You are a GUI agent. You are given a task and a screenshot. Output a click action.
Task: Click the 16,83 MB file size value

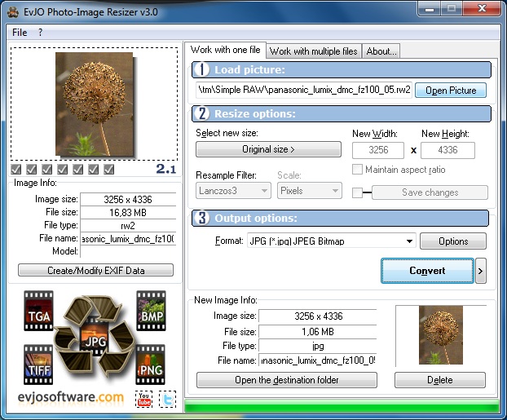click(128, 213)
